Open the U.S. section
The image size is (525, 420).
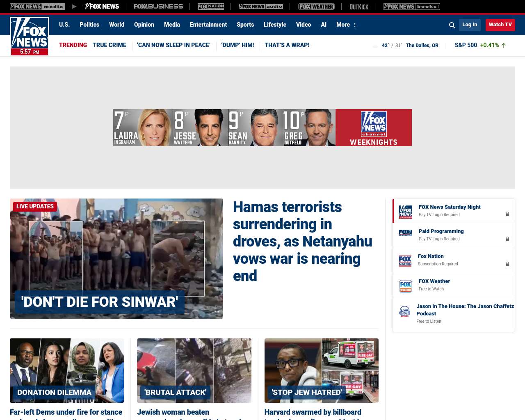[x=64, y=25]
